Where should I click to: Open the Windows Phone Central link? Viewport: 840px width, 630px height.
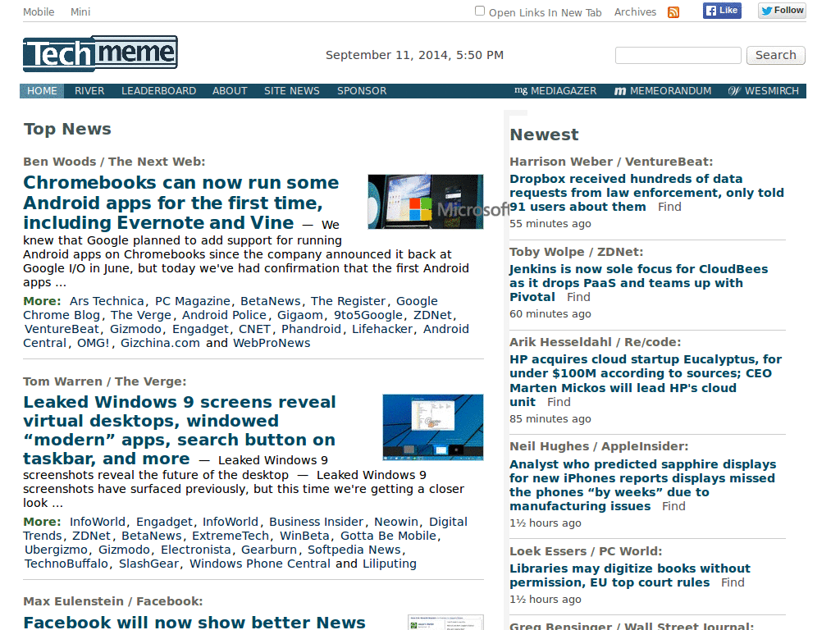[260, 564]
